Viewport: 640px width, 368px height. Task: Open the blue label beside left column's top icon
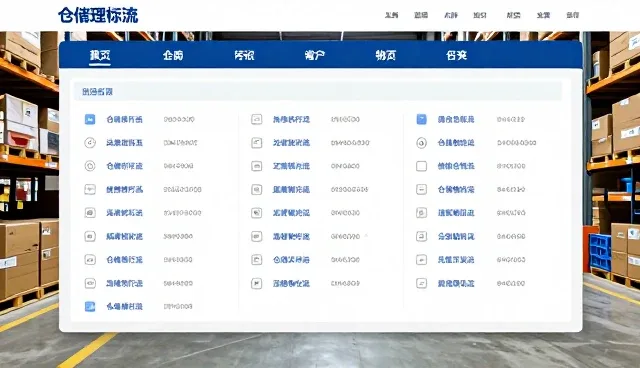[x=124, y=119]
